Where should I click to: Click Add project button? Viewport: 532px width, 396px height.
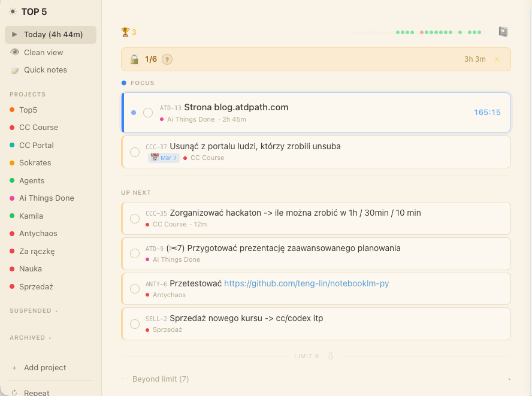(44, 368)
